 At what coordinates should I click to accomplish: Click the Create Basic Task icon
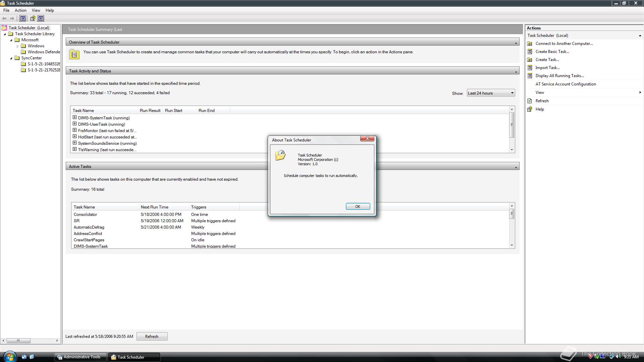click(530, 52)
